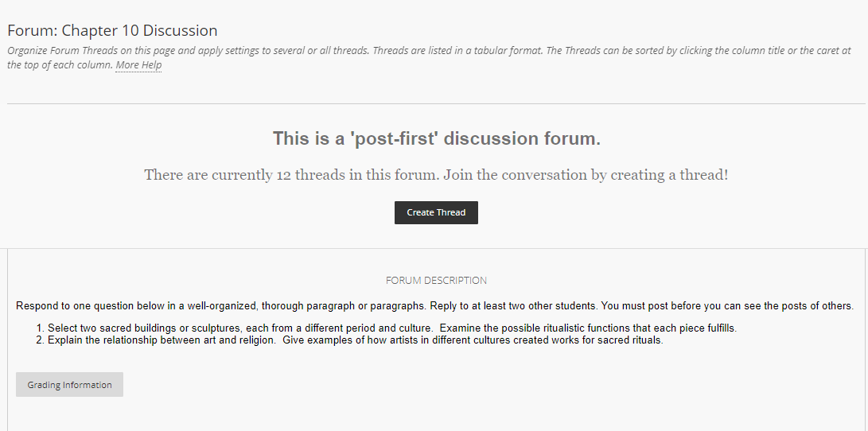Click the horizontal divider below the header

click(x=436, y=103)
